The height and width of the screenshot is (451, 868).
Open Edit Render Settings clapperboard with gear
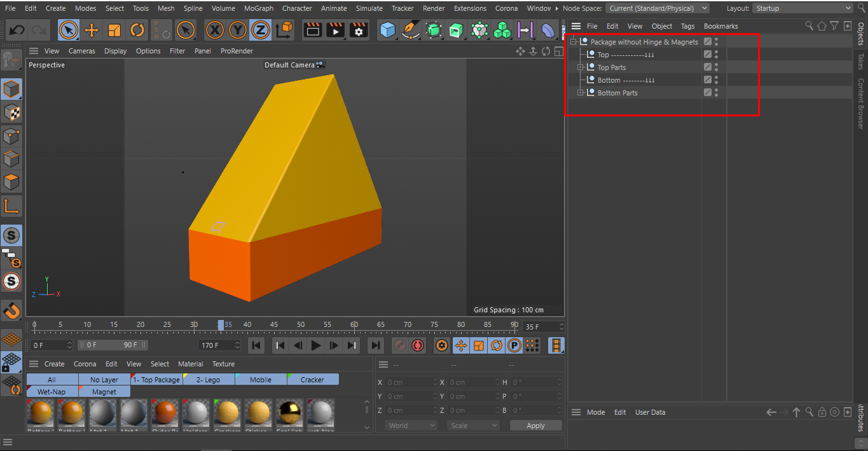tap(359, 30)
